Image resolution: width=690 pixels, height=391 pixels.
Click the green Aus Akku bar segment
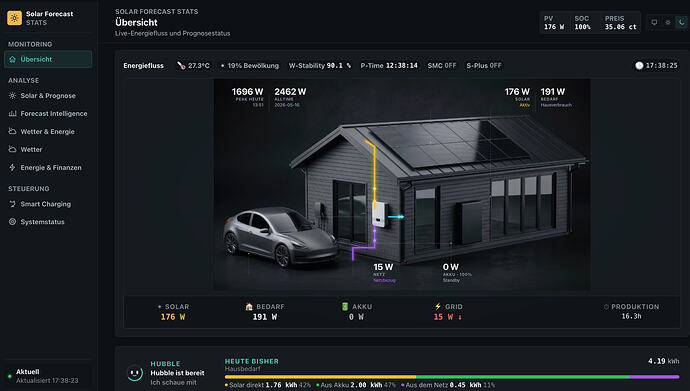pyautogui.click(x=523, y=377)
